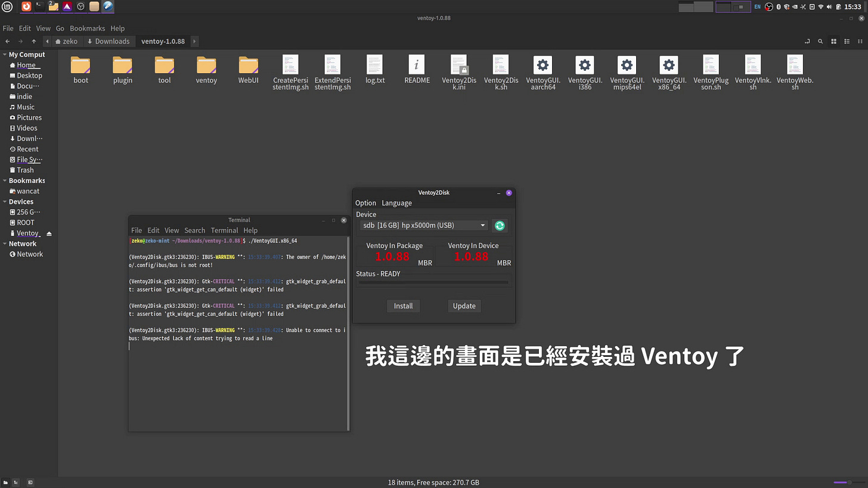
Task: Show places in sidebar via status bar
Action: (x=5, y=482)
